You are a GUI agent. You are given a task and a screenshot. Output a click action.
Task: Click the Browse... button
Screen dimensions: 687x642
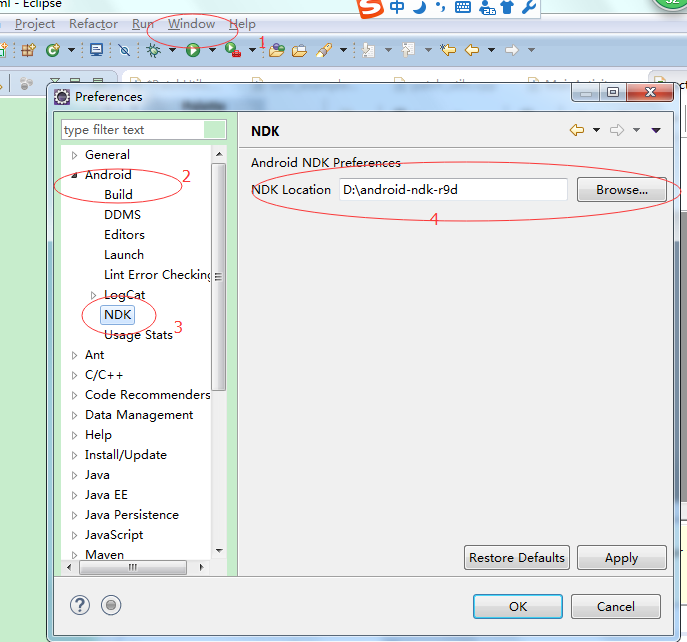[x=622, y=190]
